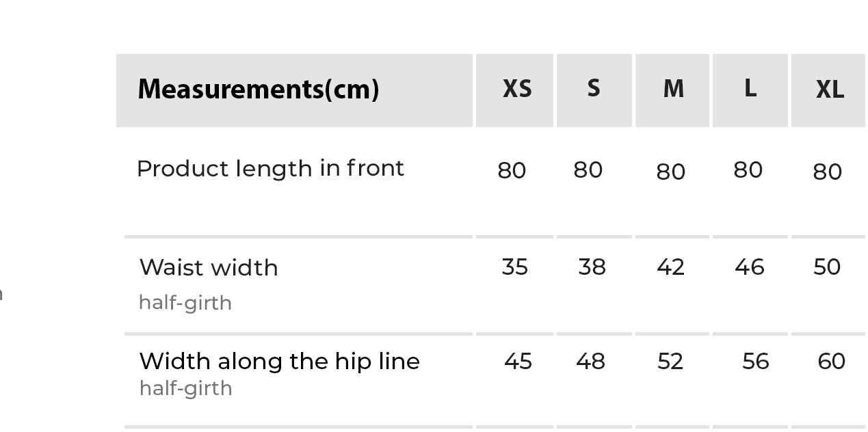
Task: Select the M size column header
Action: coord(673,90)
